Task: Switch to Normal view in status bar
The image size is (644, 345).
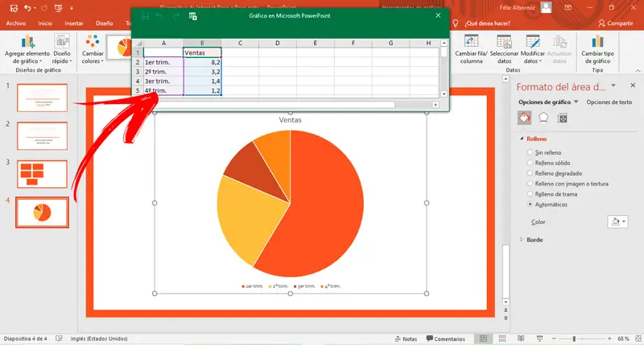Action: pyautogui.click(x=484, y=339)
